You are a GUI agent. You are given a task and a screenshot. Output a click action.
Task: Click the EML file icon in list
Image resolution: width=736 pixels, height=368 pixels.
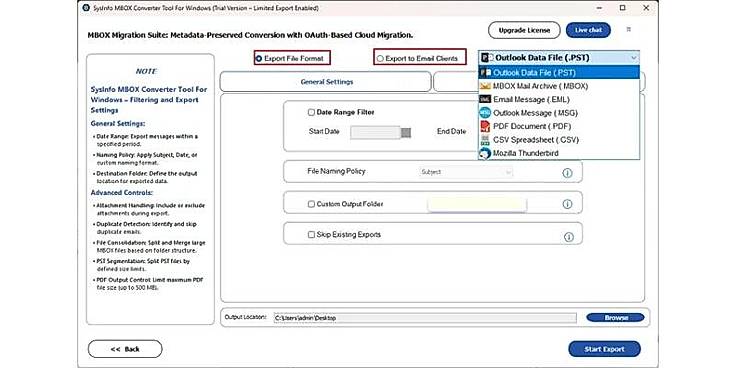pyautogui.click(x=485, y=100)
